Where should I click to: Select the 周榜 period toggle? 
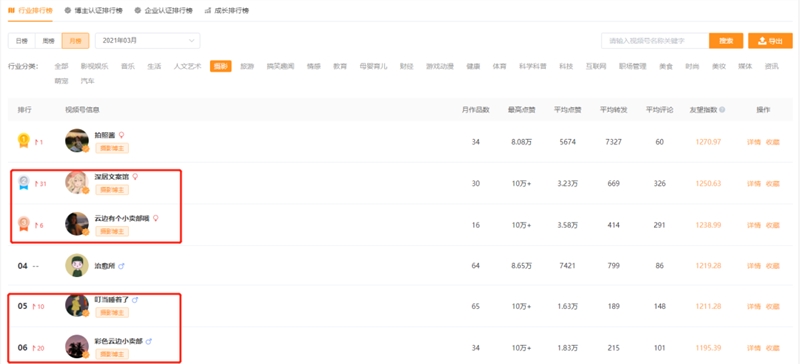tap(48, 41)
